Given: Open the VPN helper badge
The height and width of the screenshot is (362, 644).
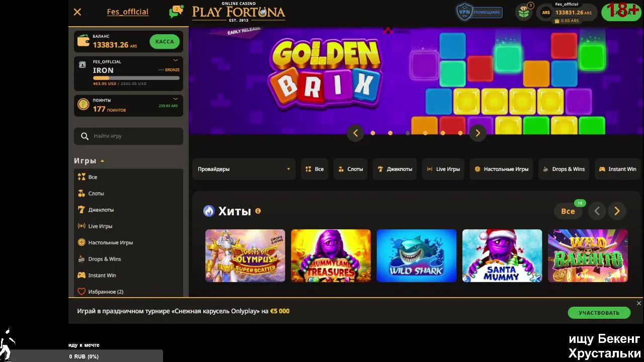Looking at the screenshot, I should point(479,12).
